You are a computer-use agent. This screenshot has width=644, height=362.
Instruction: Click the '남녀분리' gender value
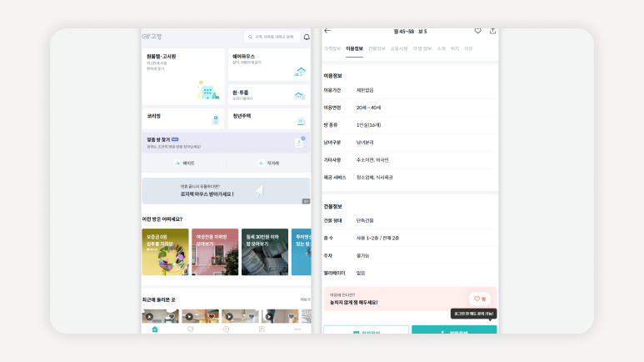pyautogui.click(x=365, y=143)
